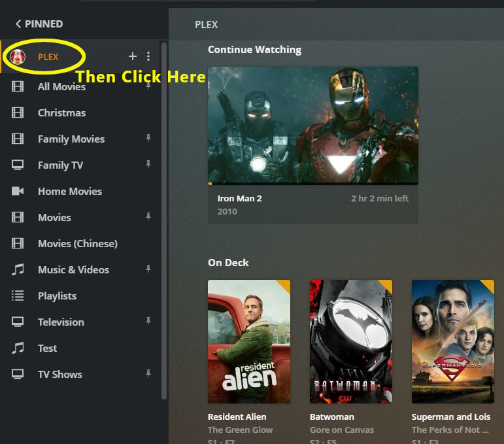Open the Movies library label
The image size is (504, 444).
click(54, 218)
